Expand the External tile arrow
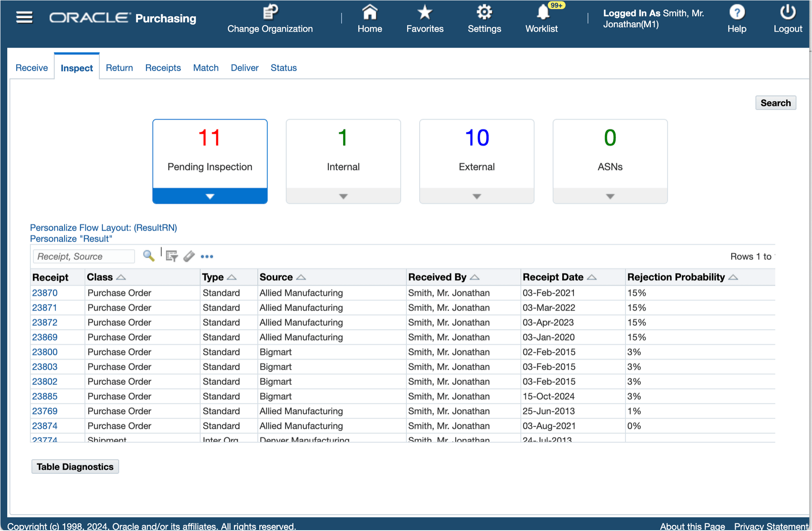 pyautogui.click(x=477, y=196)
